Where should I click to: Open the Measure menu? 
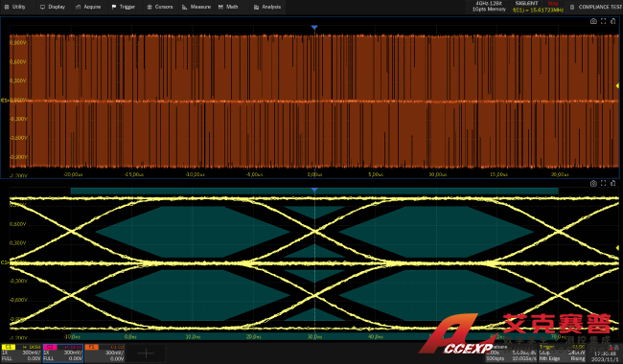coord(196,7)
